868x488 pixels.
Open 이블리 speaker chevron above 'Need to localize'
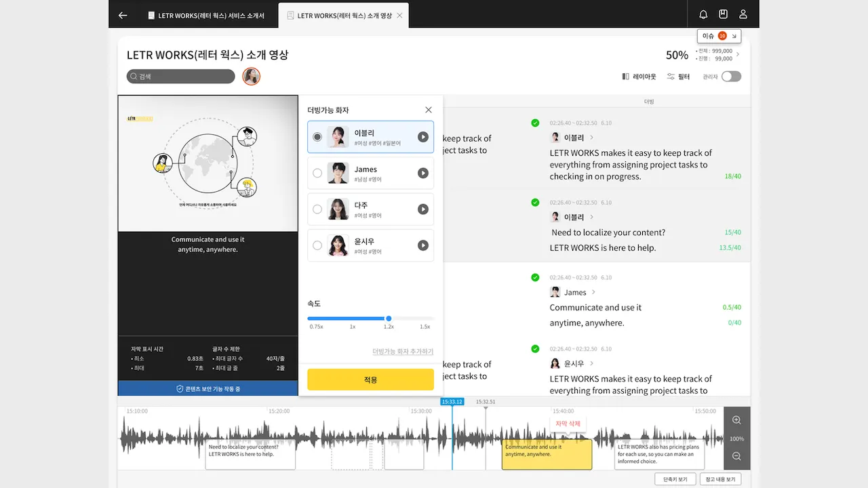click(x=592, y=217)
